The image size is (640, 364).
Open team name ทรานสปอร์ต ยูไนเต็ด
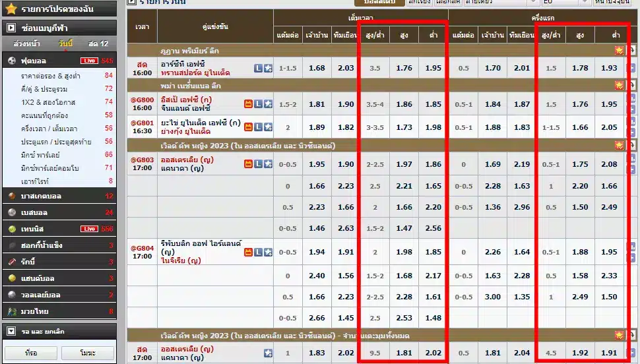195,73
